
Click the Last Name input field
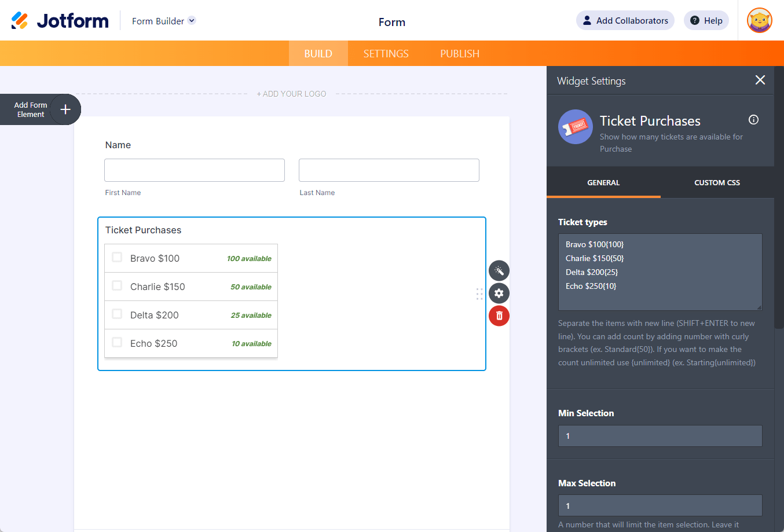pos(389,170)
